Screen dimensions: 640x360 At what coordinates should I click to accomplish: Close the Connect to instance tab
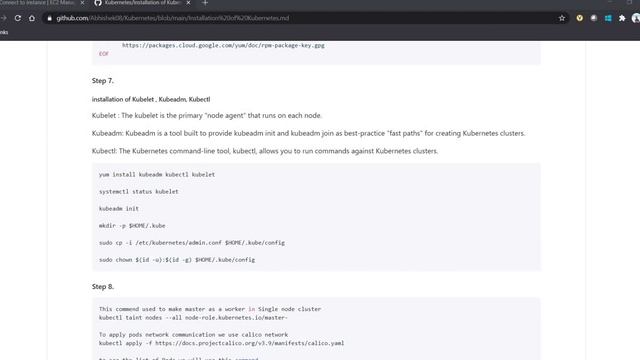82,3
